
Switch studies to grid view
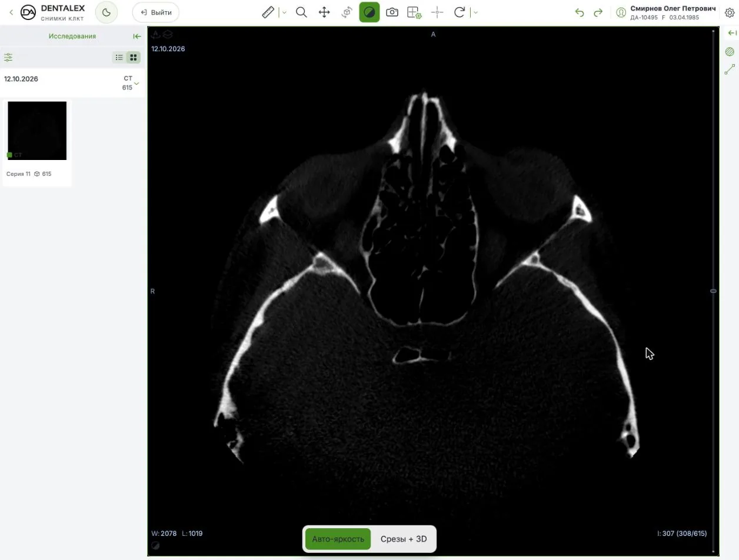[x=134, y=58]
